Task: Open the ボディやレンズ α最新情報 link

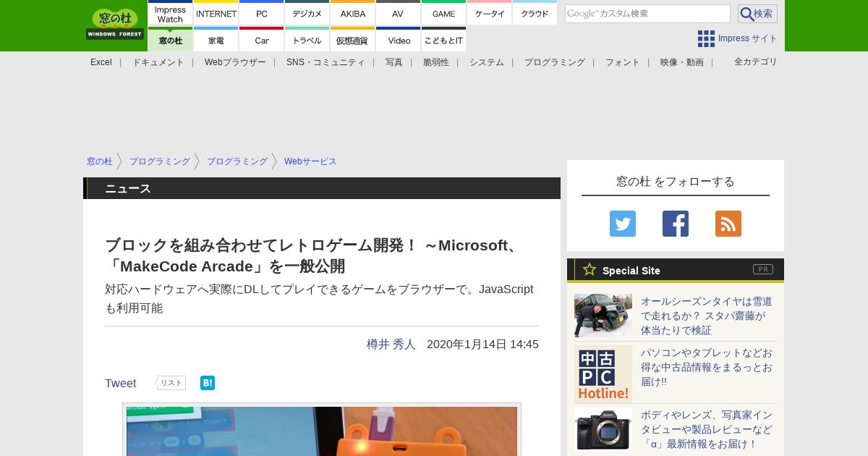Action: coord(707,429)
